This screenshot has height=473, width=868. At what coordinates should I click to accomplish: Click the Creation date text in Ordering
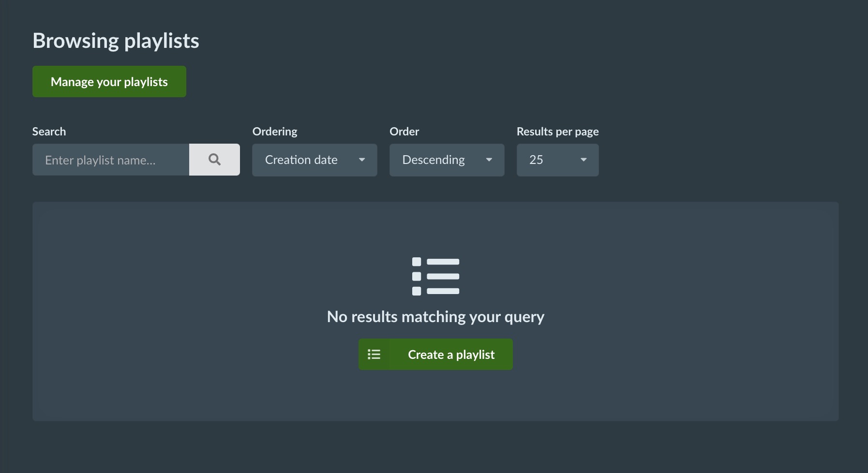coord(301,160)
